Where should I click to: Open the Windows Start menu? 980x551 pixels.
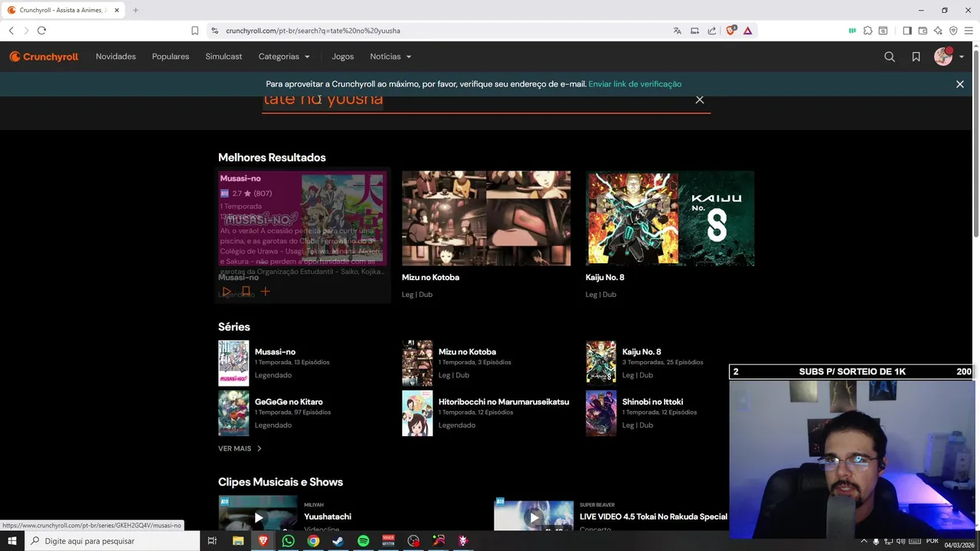(11, 541)
